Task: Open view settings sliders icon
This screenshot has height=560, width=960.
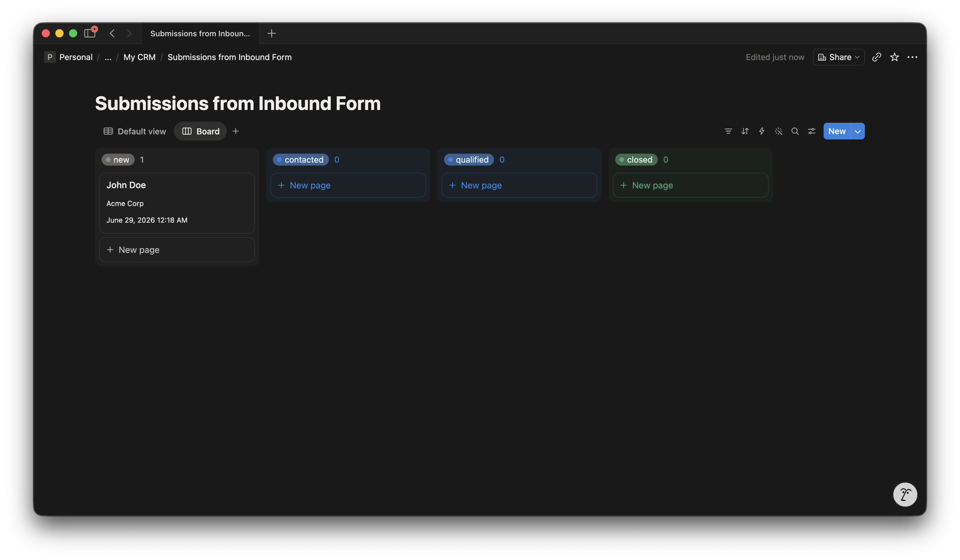Action: tap(812, 131)
